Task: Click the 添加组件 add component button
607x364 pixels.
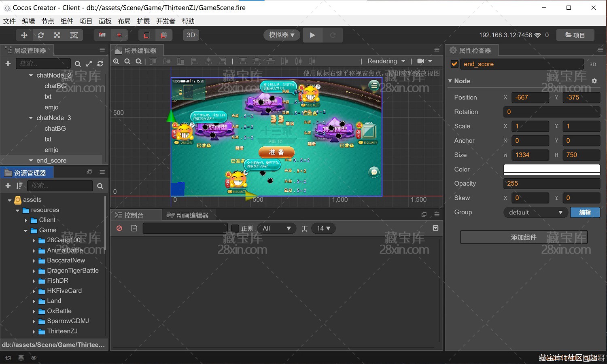Action: pyautogui.click(x=524, y=237)
